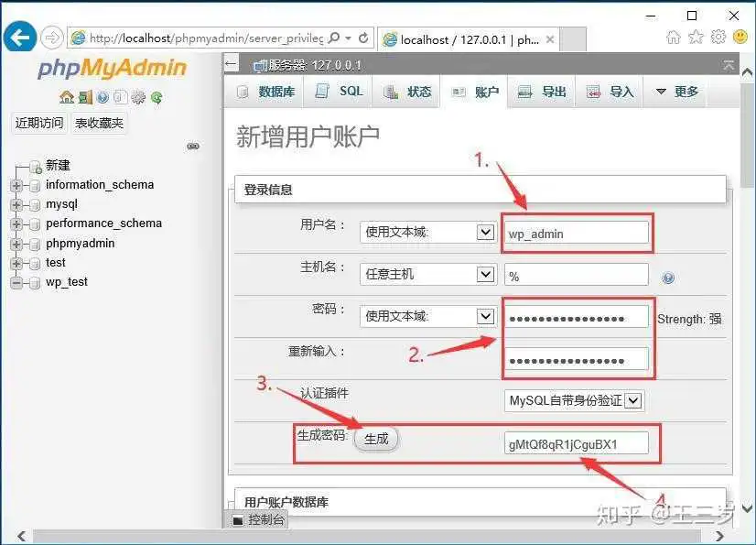The image size is (756, 545).
Task: Expand the mysql database node
Action: click(x=16, y=204)
